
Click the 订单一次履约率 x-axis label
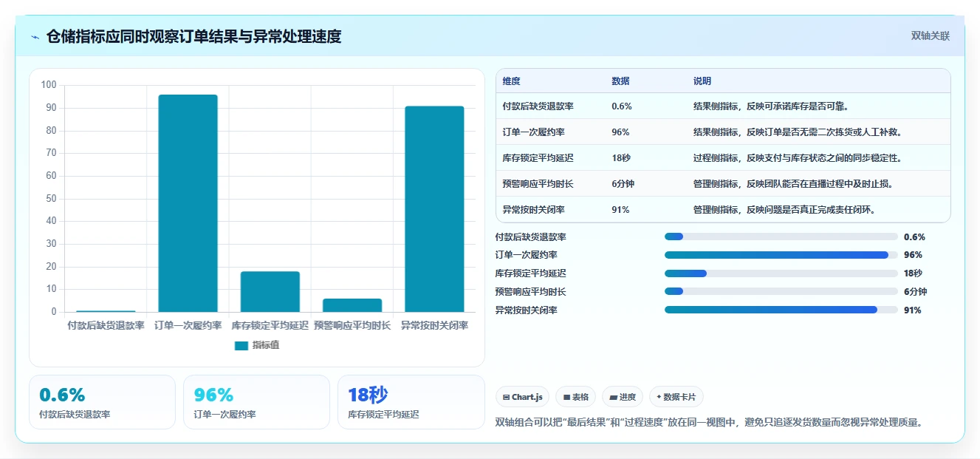[188, 325]
